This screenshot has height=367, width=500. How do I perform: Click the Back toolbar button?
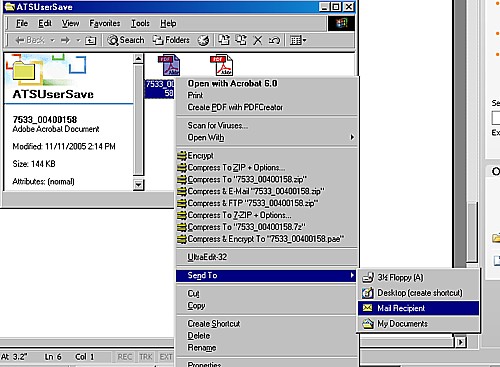coord(29,40)
